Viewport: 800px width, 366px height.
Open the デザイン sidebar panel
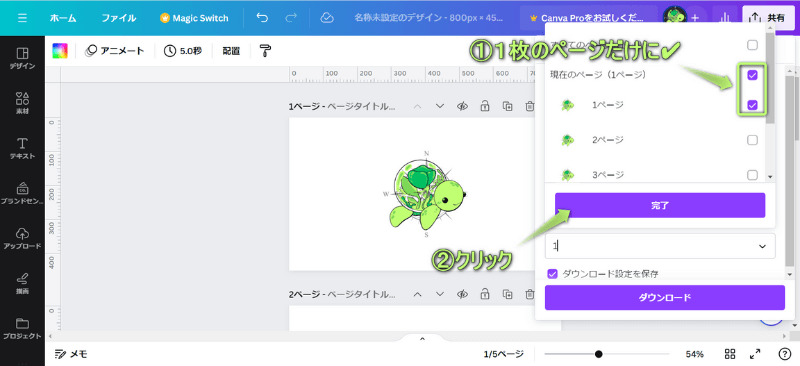tap(22, 58)
